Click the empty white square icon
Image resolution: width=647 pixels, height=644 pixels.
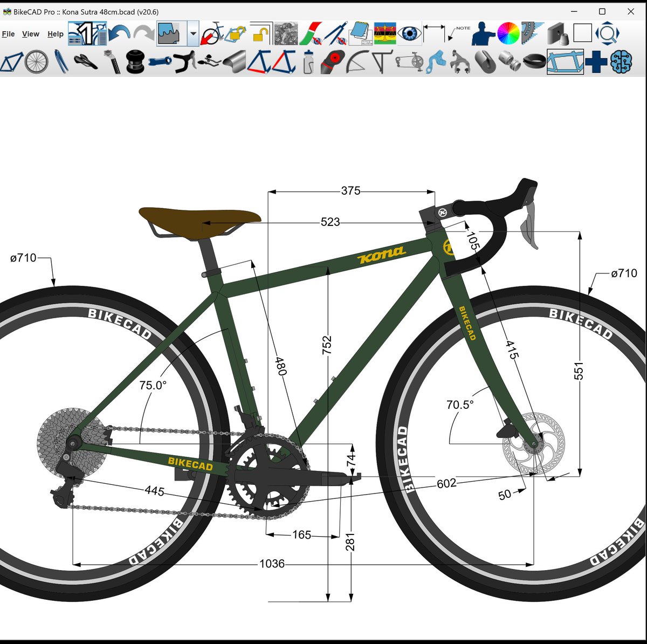(x=582, y=33)
